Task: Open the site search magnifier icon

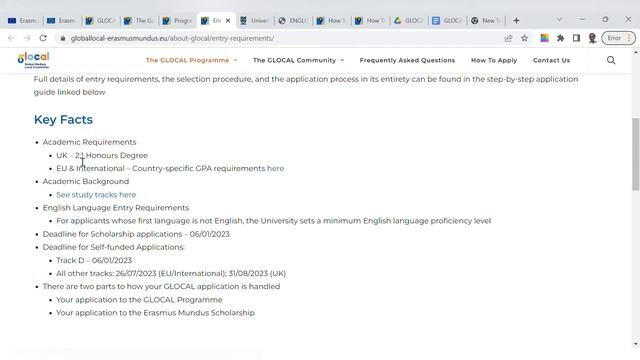Action: [x=611, y=60]
